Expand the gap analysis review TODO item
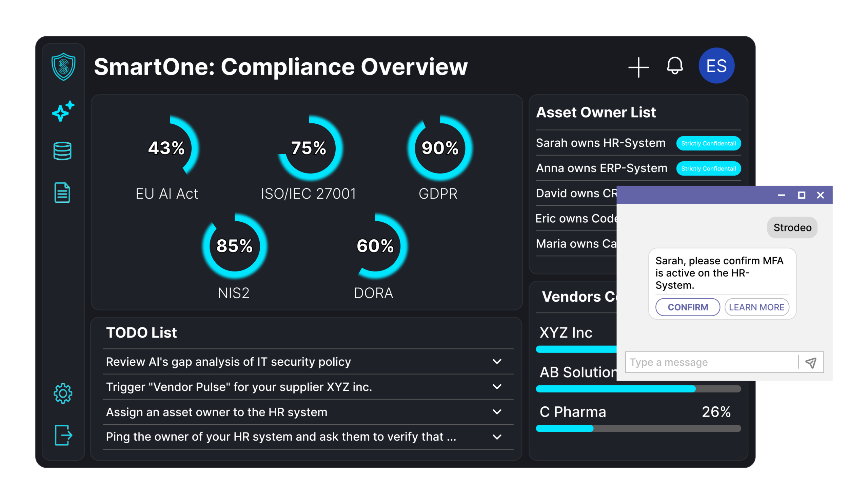This screenshot has height=504, width=868. 497,361
